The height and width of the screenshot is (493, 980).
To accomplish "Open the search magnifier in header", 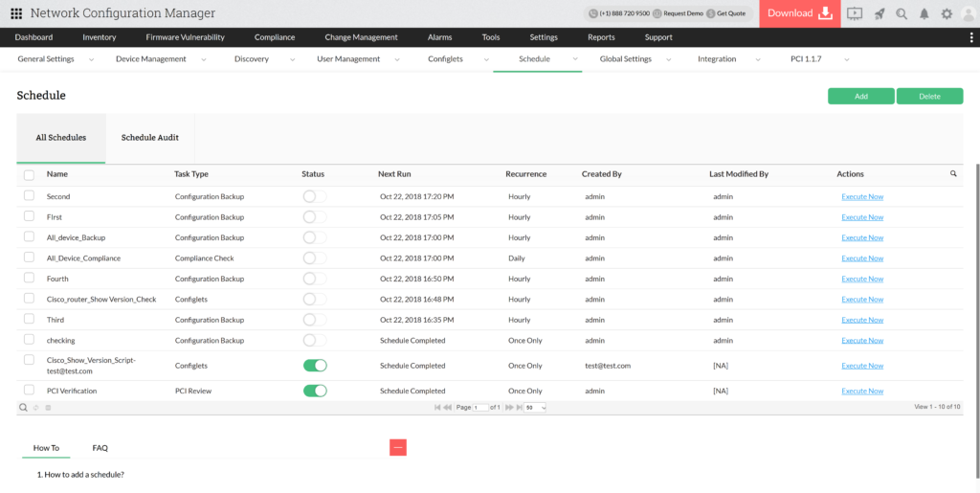I will 902,13.
